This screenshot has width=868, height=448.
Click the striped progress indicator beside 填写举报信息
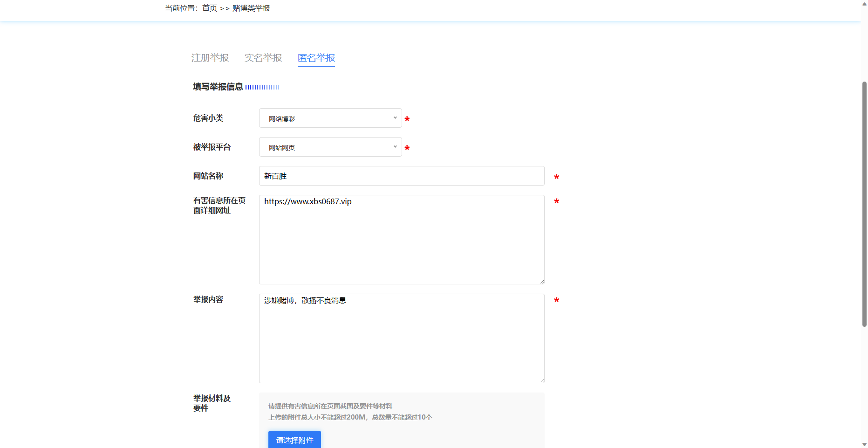click(x=262, y=87)
